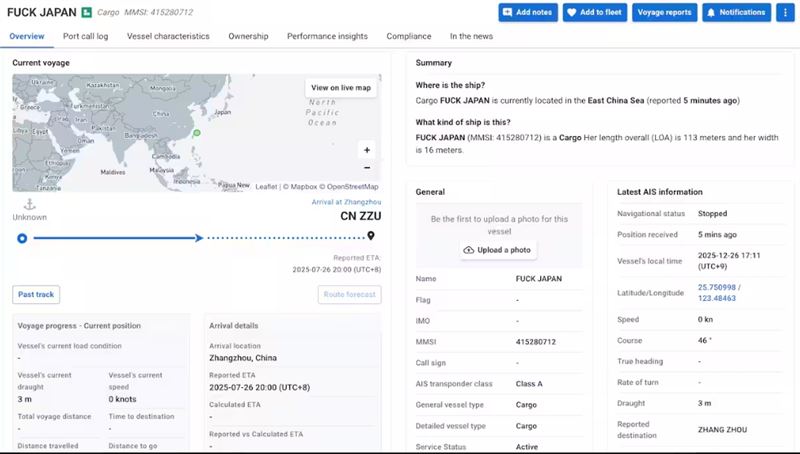Click View on live map
The height and width of the screenshot is (454, 800).
tap(340, 88)
